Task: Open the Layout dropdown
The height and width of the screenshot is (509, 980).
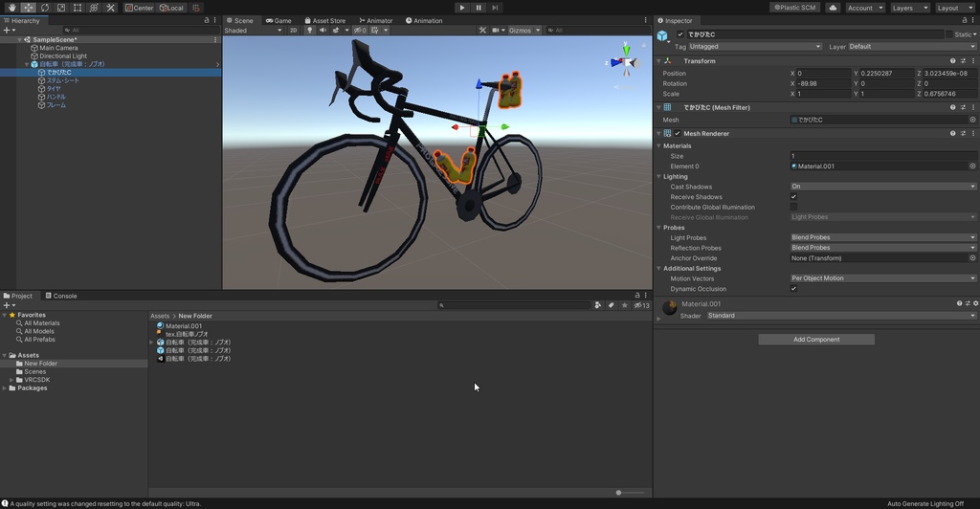Action: coord(954,8)
